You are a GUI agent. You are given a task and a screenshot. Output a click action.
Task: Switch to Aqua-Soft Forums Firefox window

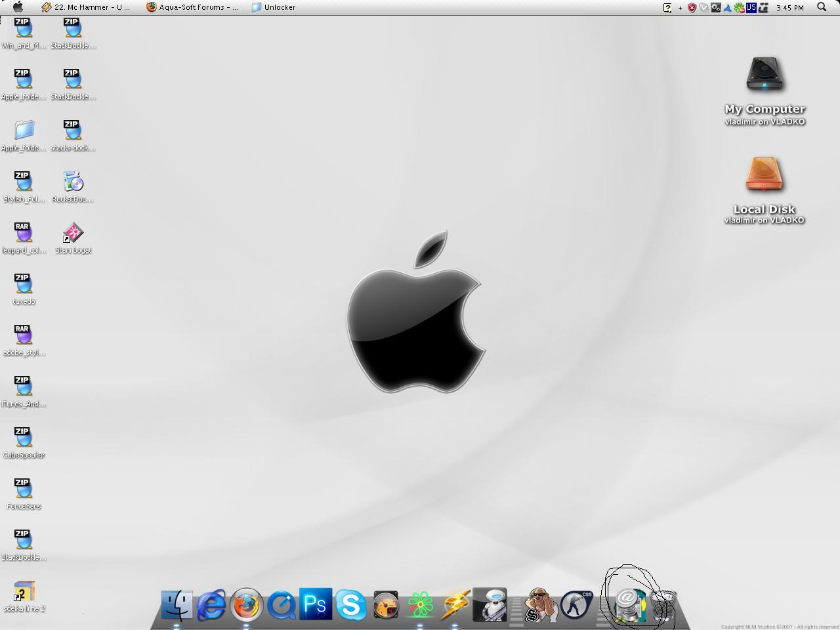click(x=192, y=7)
